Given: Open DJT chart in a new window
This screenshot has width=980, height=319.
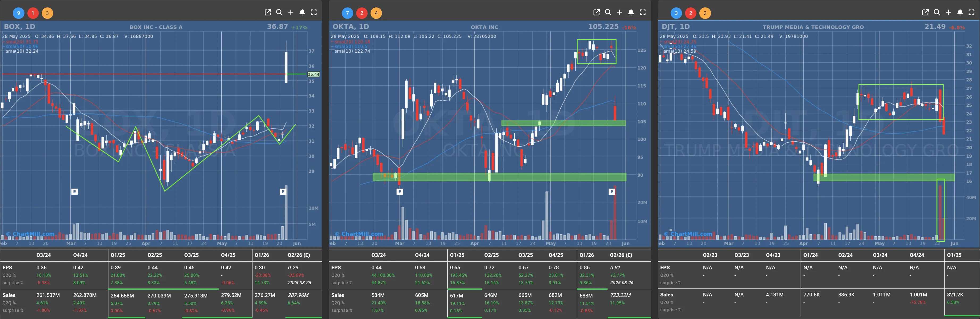Looking at the screenshot, I should [x=925, y=12].
